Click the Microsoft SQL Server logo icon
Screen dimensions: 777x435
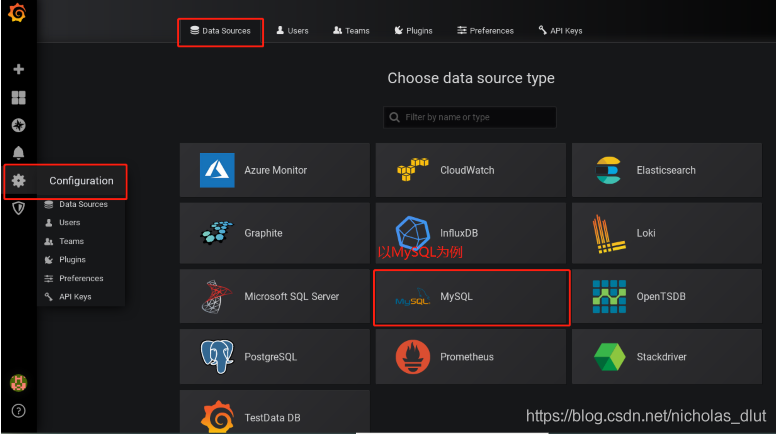point(217,296)
